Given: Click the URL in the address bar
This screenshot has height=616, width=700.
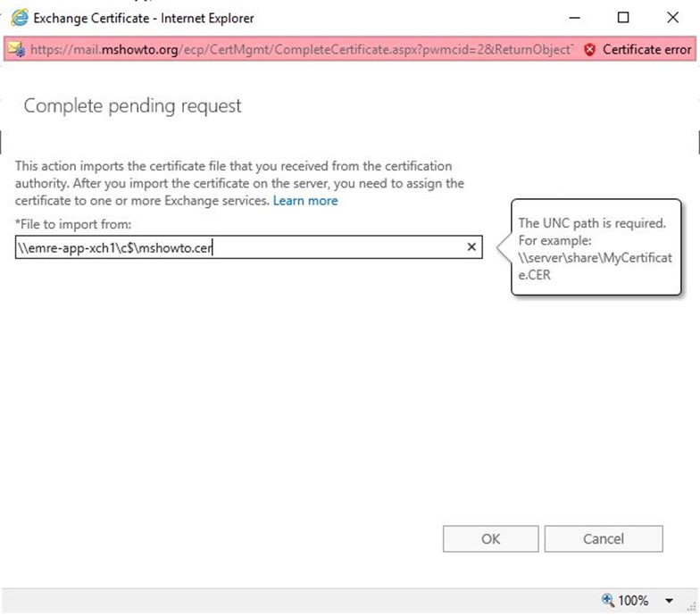Looking at the screenshot, I should pyautogui.click(x=300, y=50).
